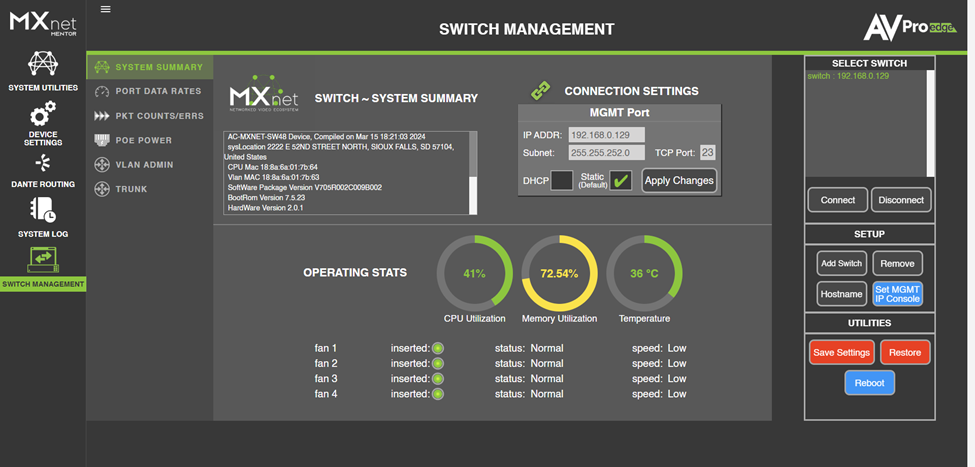Click the TCP Port field
The height and width of the screenshot is (467, 975).
tap(708, 152)
